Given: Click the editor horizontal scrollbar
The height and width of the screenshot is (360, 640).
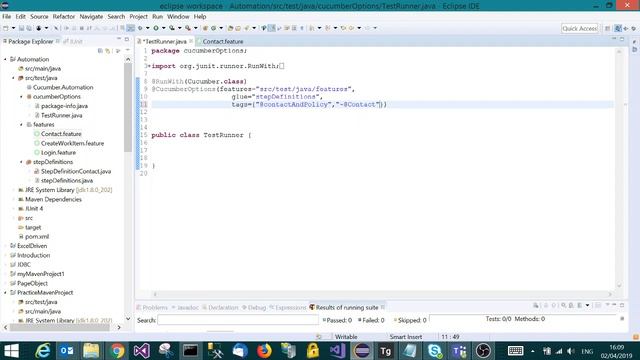Looking at the screenshot, I should (382, 294).
